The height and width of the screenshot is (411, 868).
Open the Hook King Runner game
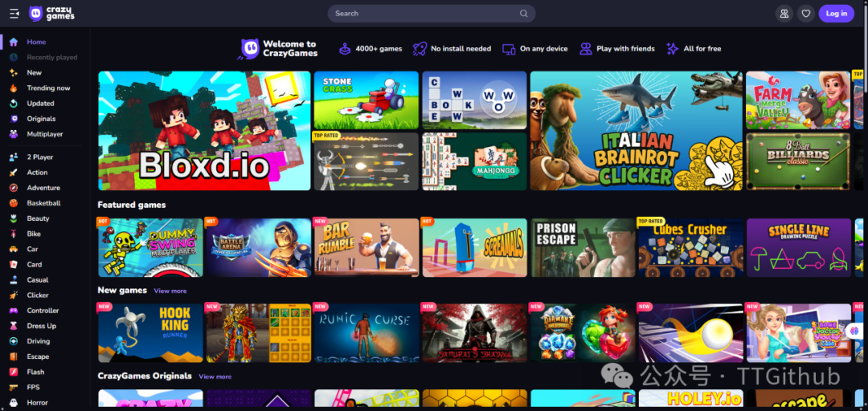click(150, 333)
